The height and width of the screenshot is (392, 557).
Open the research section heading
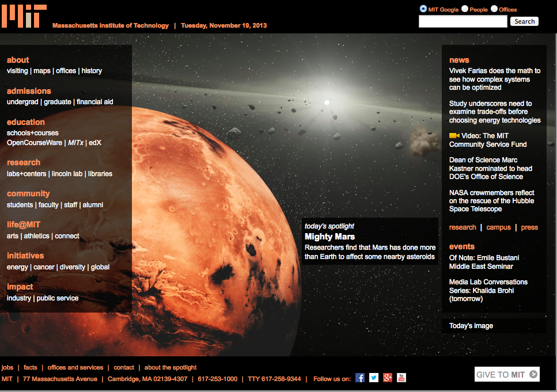pyautogui.click(x=24, y=162)
